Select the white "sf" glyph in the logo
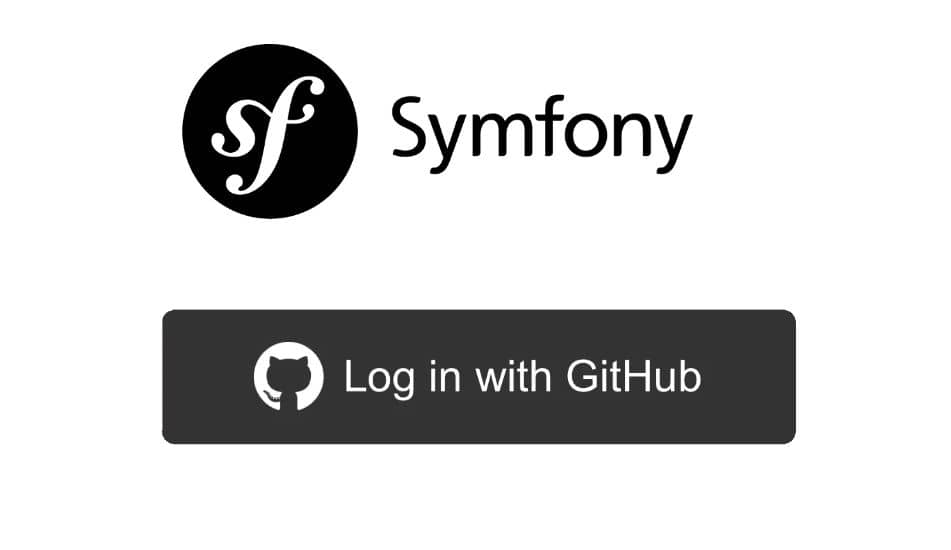The image size is (951, 550). (266, 135)
